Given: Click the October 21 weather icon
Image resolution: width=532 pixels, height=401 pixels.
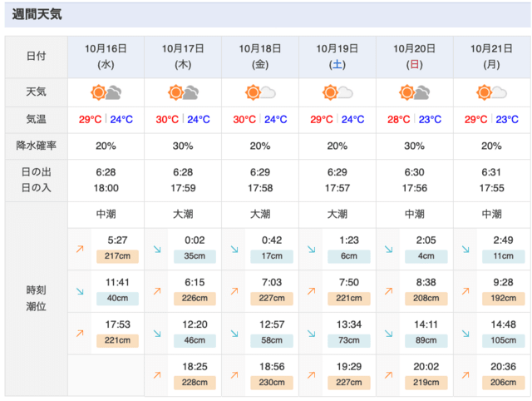Looking at the screenshot, I should click(x=491, y=92).
